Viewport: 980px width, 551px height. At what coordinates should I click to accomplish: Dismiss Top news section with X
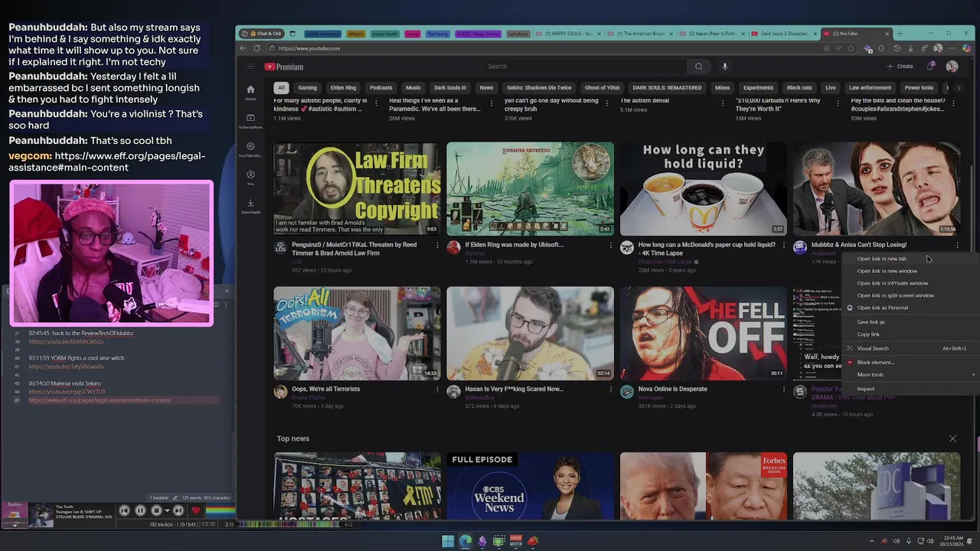pos(952,439)
